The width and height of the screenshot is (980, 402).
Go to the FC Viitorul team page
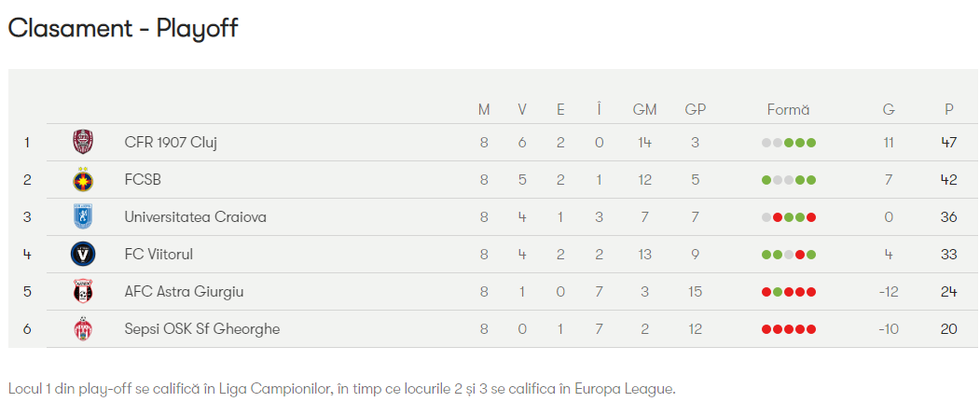click(x=159, y=255)
